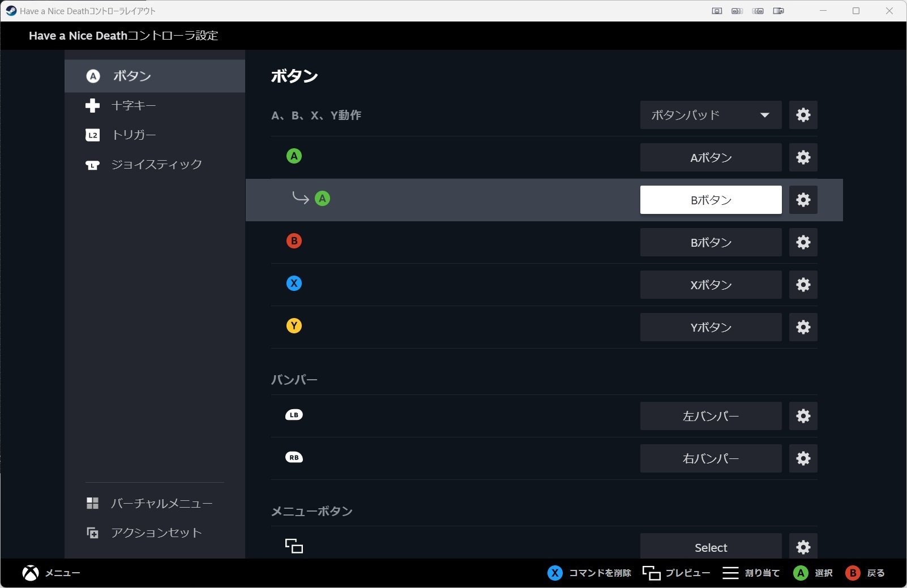
Task: Click the バンパー section heading
Action: pos(294,380)
